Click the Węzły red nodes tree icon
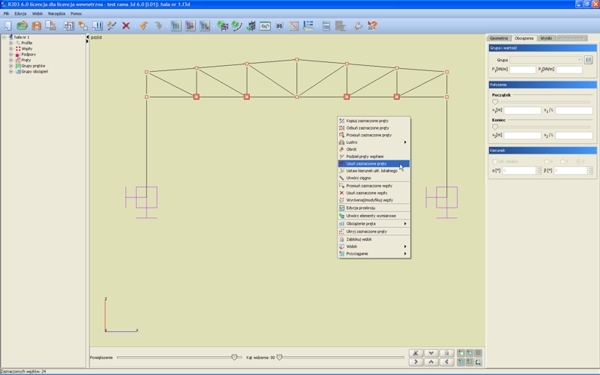The width and height of the screenshot is (600, 375). pyautogui.click(x=18, y=49)
